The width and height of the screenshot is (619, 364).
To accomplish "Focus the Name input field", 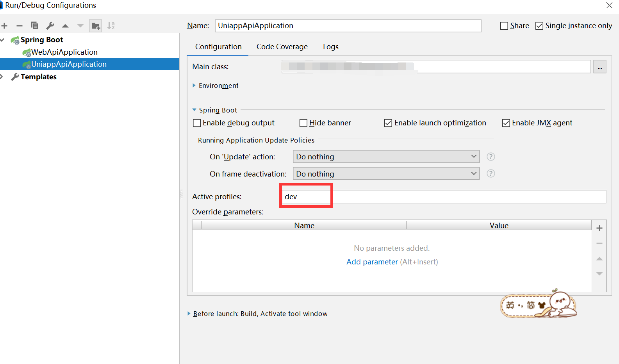I will pos(348,26).
